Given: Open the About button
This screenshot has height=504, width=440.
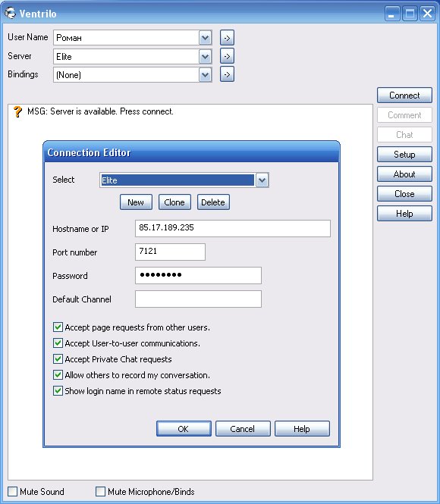Looking at the screenshot, I should coord(404,174).
